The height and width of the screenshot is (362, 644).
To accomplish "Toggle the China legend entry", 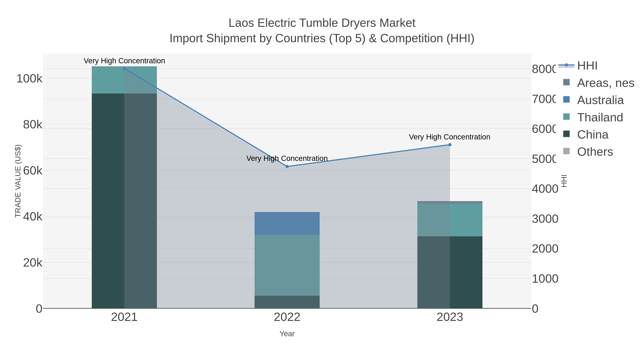I will click(x=586, y=134).
